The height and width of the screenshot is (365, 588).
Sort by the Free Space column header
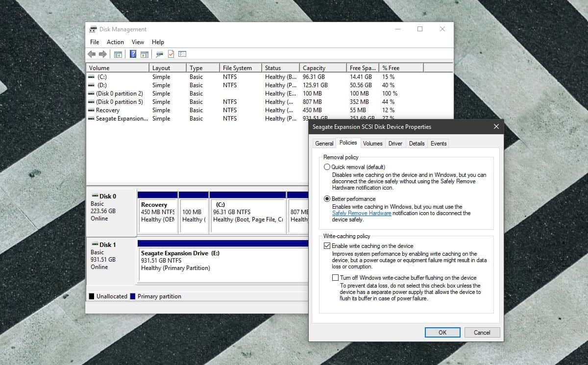(363, 68)
